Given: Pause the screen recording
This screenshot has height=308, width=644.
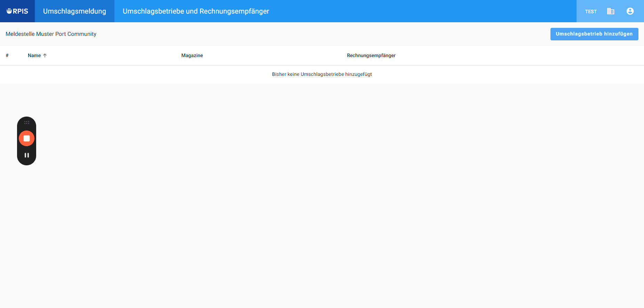Looking at the screenshot, I should [27, 155].
